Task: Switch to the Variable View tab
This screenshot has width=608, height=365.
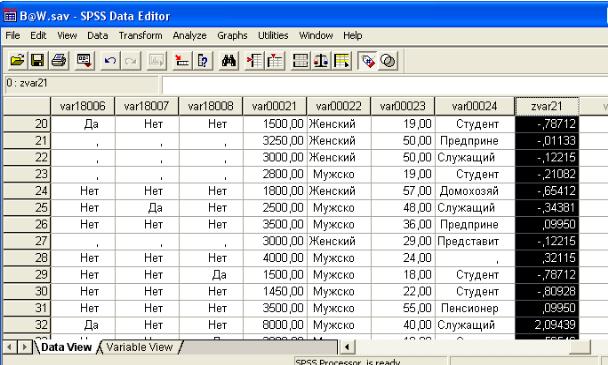Action: [x=139, y=347]
